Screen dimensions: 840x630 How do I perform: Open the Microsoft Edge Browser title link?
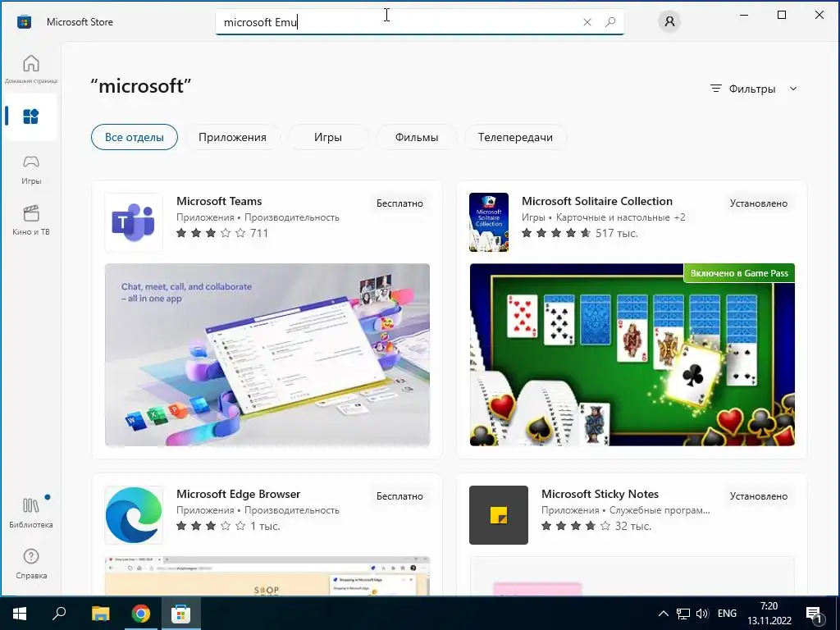(239, 495)
